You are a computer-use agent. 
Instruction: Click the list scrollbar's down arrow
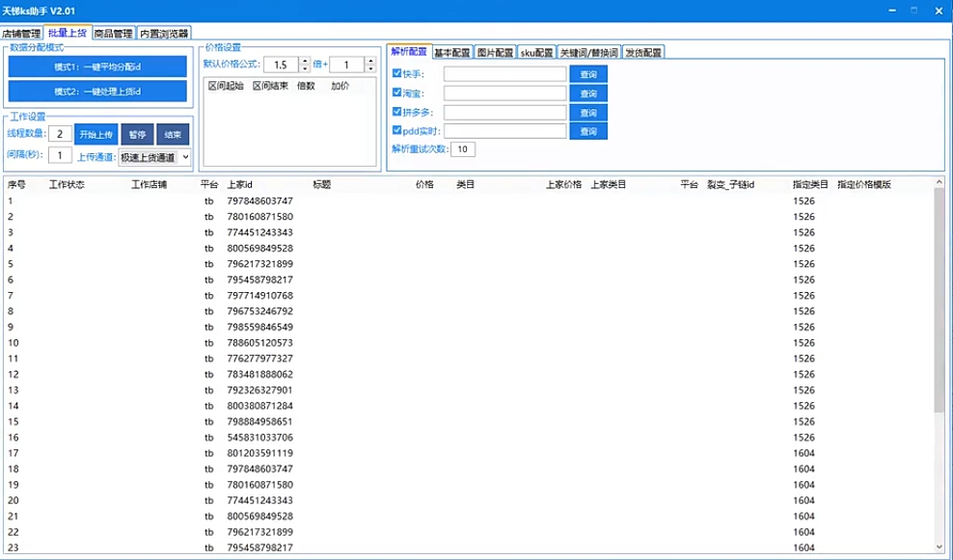(x=939, y=547)
